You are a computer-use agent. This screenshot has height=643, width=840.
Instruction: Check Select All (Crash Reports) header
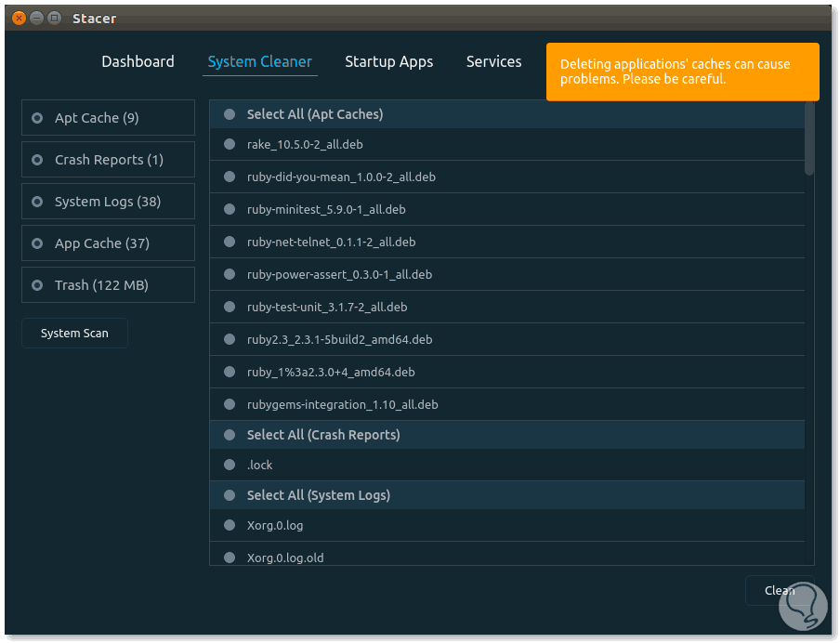pyautogui.click(x=230, y=435)
